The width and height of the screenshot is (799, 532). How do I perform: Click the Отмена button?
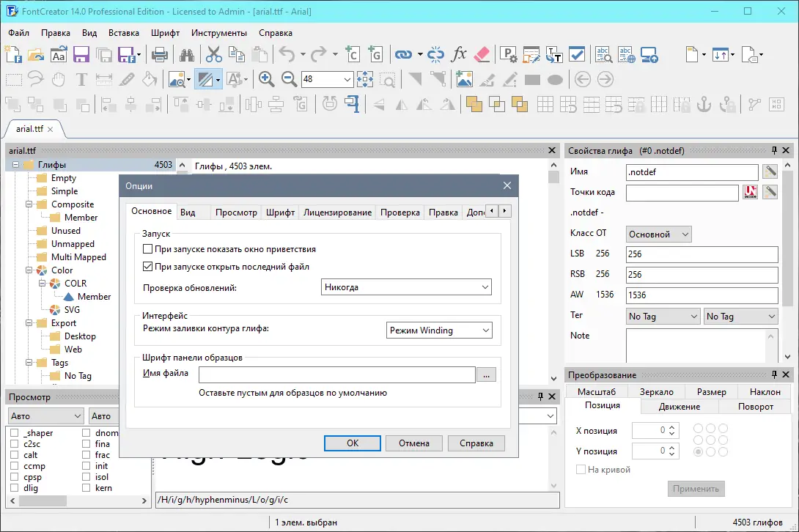coord(413,443)
